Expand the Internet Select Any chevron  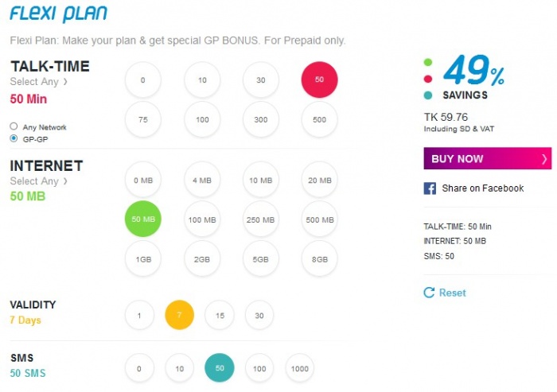click(66, 181)
